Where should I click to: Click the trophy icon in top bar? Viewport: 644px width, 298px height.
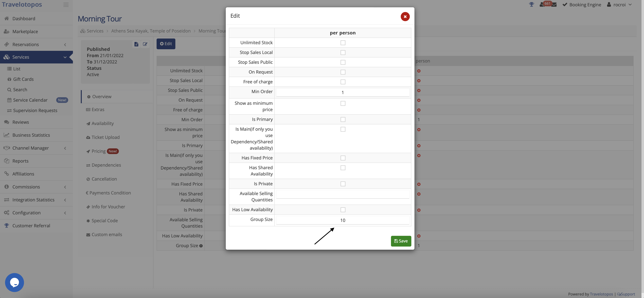[x=531, y=5]
